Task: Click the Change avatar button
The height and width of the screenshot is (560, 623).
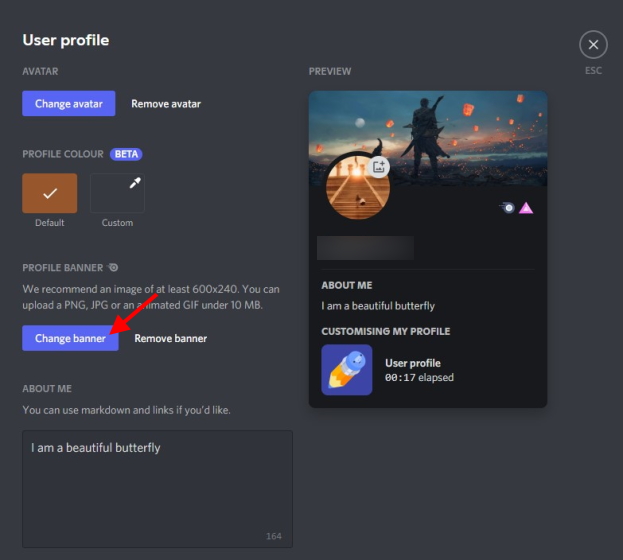Action: 69,103
